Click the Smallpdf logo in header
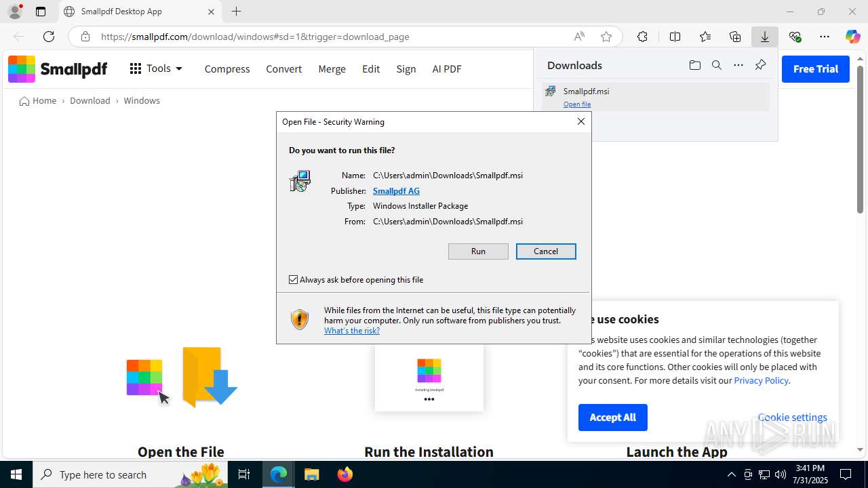868x488 pixels. coord(58,69)
